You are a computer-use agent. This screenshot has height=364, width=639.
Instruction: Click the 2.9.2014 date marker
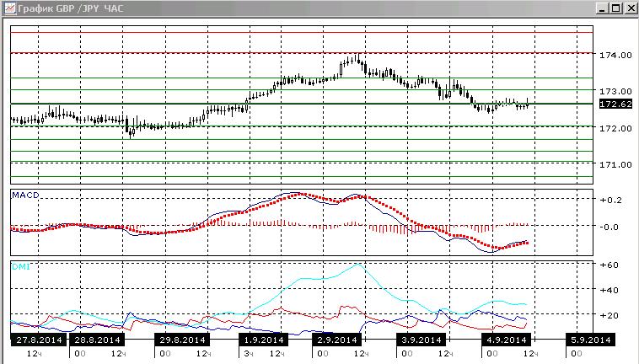(337, 340)
